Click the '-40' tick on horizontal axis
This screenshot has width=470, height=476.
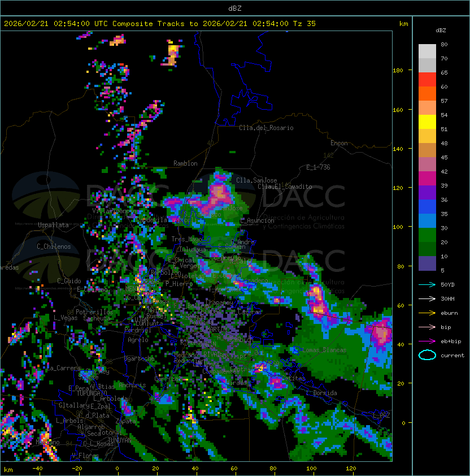(x=37, y=469)
